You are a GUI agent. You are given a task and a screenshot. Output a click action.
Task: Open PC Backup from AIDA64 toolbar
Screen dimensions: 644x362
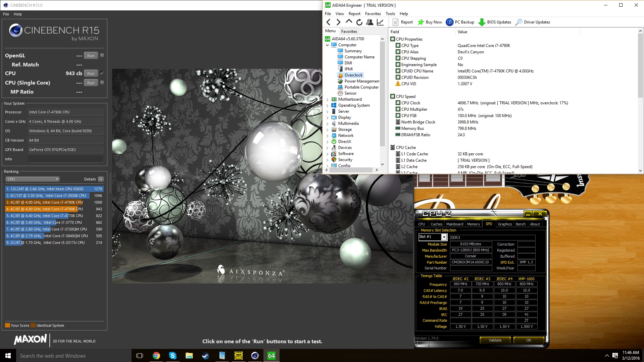click(x=460, y=22)
